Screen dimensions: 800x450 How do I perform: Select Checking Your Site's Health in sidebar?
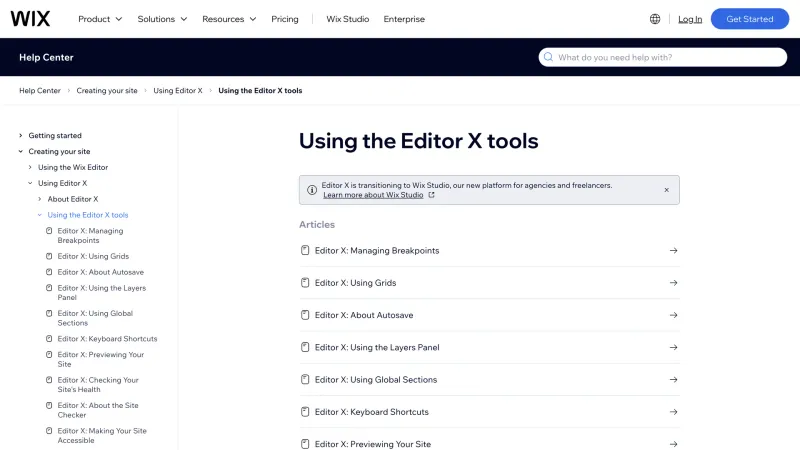(x=98, y=385)
